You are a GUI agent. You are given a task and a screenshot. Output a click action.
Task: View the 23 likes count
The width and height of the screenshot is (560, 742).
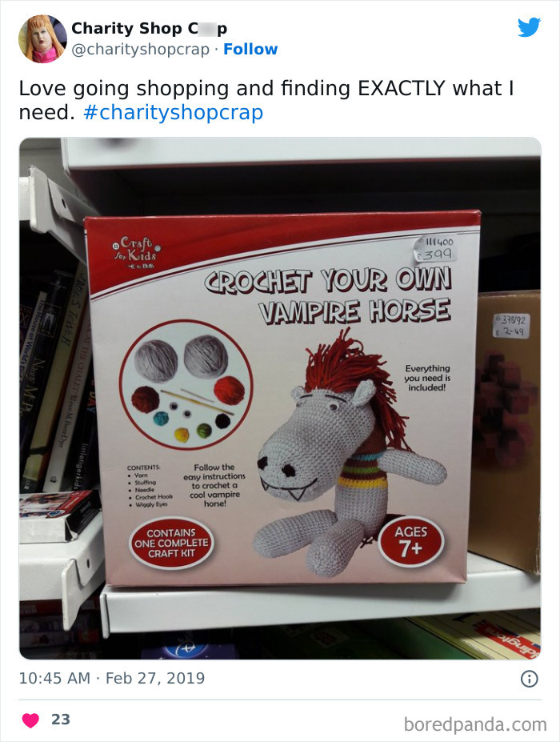61,720
